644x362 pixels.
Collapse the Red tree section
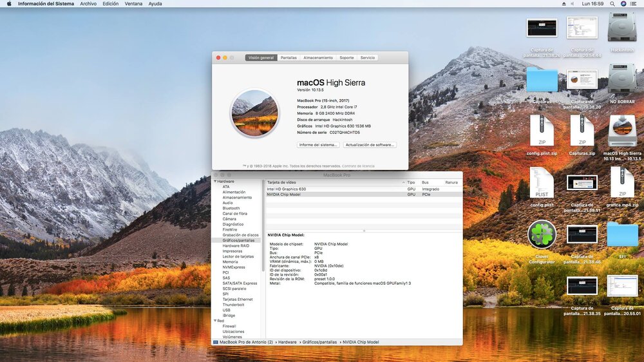214,320
